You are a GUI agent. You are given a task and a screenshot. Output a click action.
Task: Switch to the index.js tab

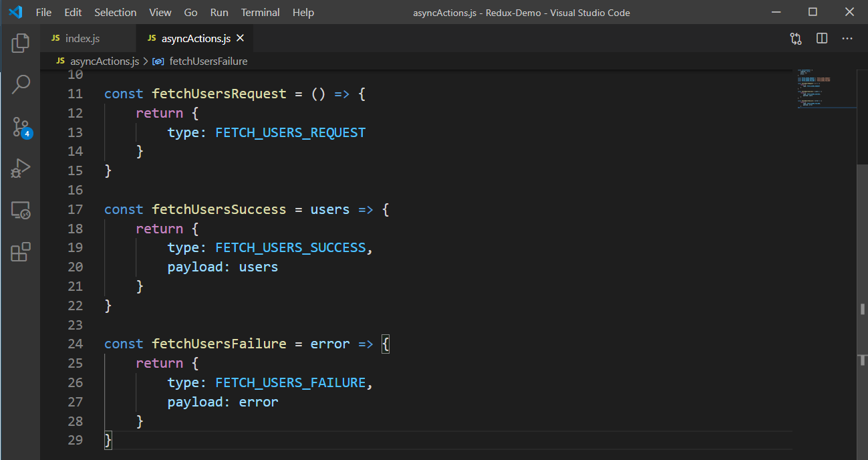(87, 39)
